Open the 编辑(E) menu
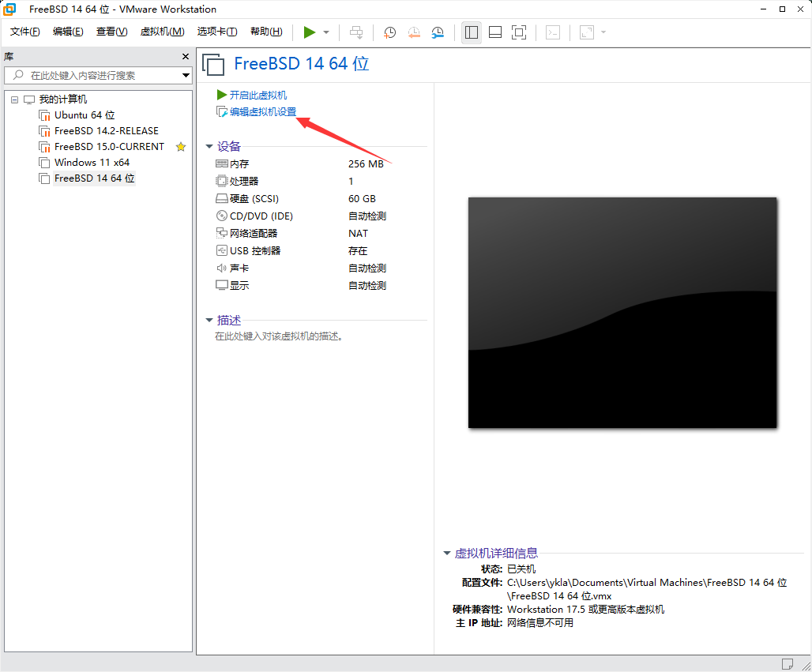 [x=68, y=32]
